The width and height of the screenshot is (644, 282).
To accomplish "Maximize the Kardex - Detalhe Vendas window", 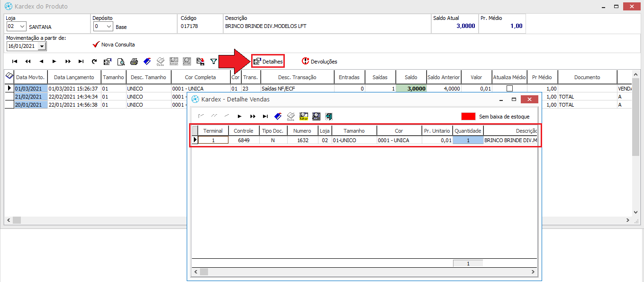I will coord(513,100).
